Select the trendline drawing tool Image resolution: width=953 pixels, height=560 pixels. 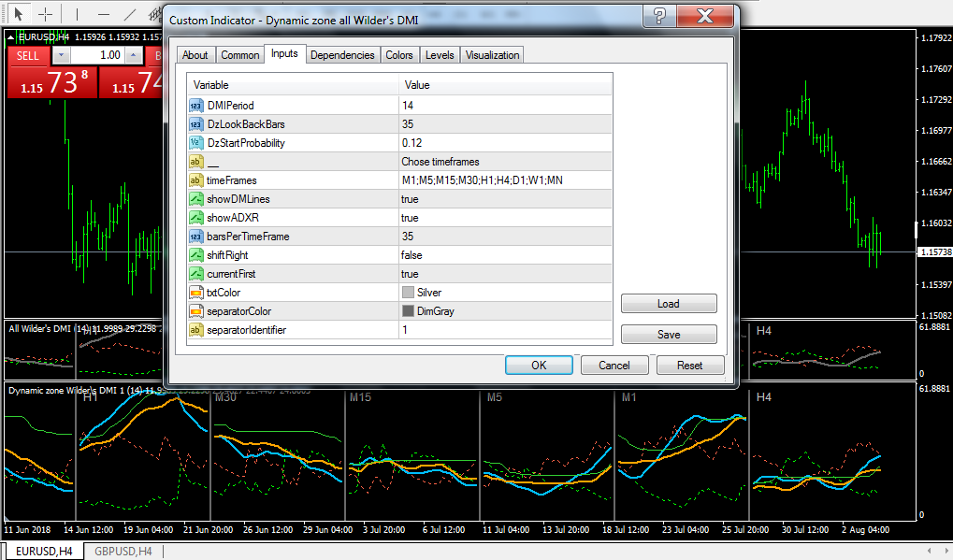pos(129,13)
